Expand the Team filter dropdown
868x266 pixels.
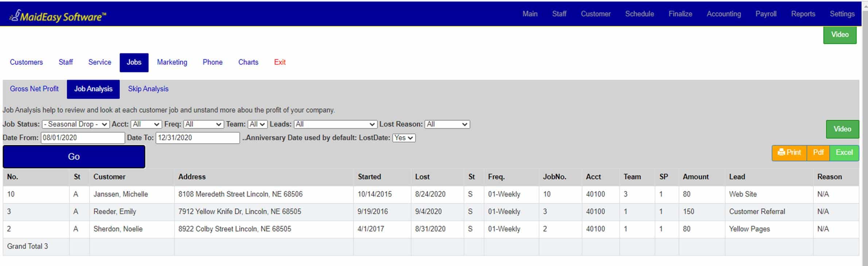257,124
